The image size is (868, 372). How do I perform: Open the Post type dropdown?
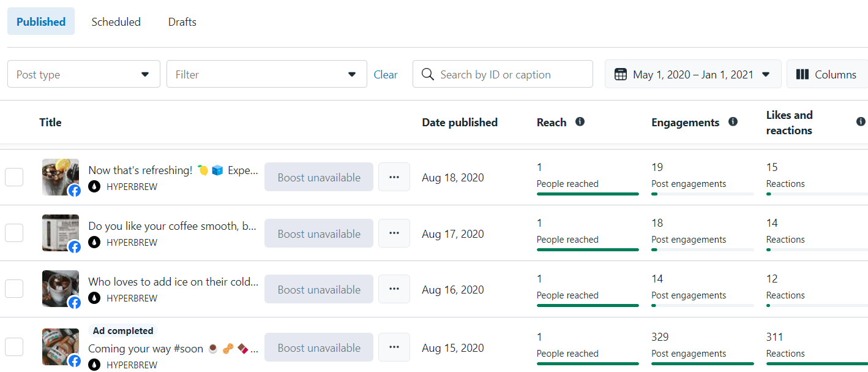(84, 75)
